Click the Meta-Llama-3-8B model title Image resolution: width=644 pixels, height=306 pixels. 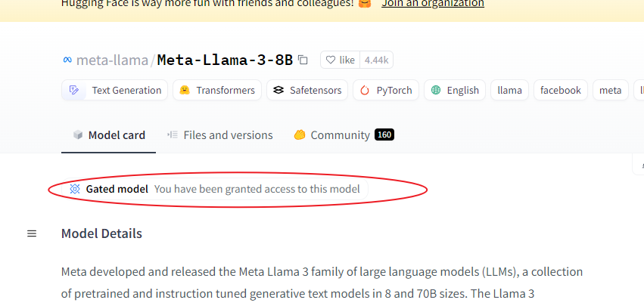[x=225, y=60]
